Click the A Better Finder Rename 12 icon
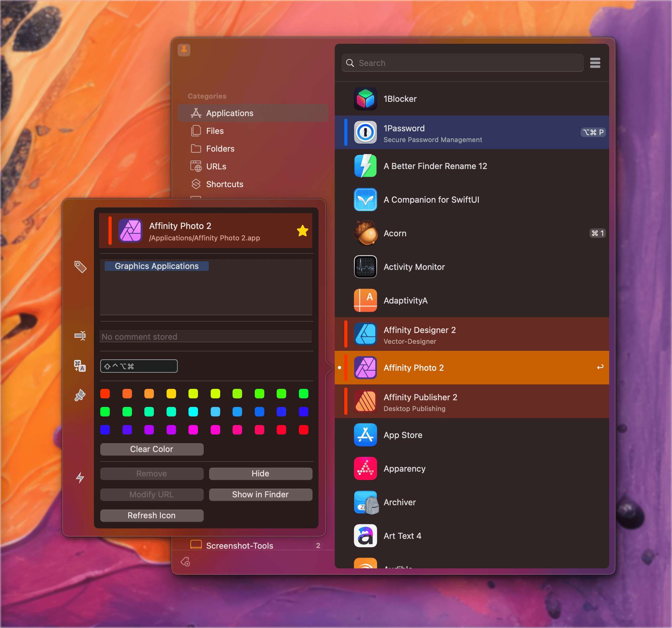672x628 pixels. coord(366,166)
